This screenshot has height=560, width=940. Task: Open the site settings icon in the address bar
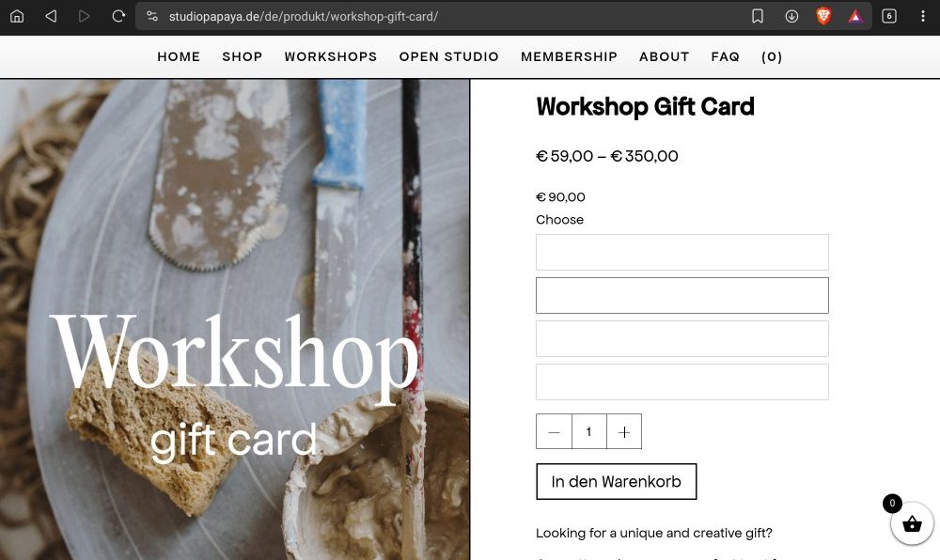(152, 16)
